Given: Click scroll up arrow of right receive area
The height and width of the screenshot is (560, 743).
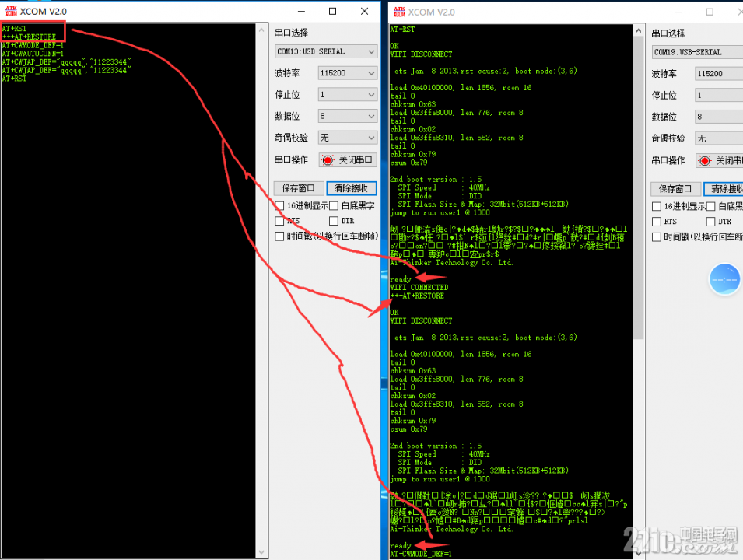Looking at the screenshot, I should pos(638,31).
